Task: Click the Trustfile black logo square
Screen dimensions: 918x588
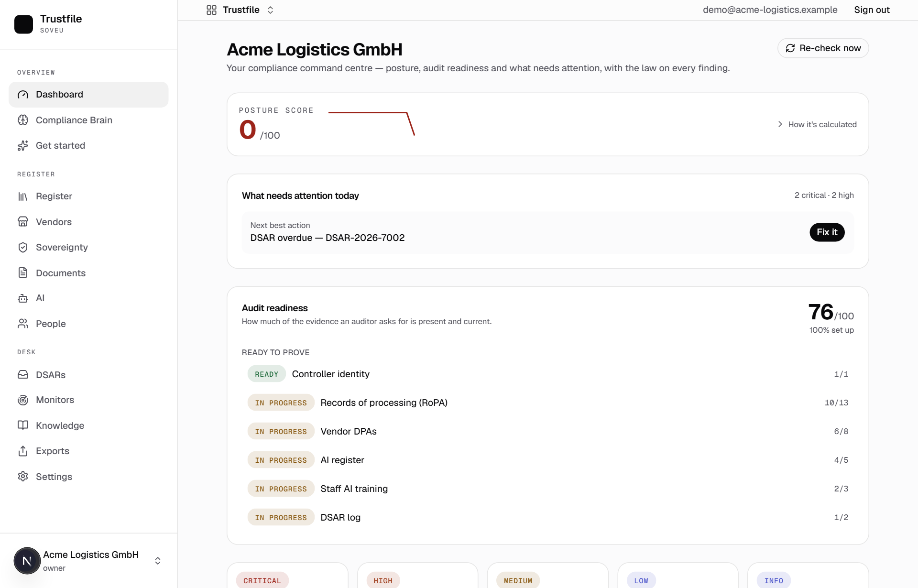Action: tap(23, 24)
